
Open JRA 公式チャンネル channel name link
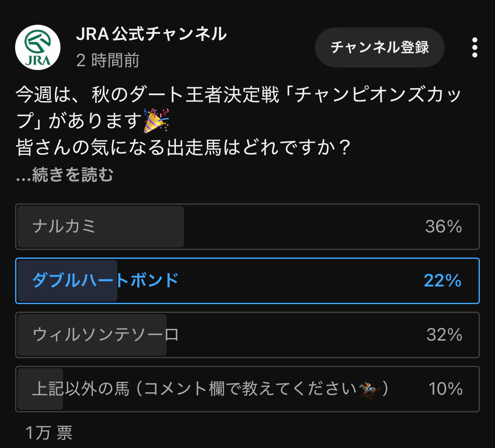pos(151,34)
